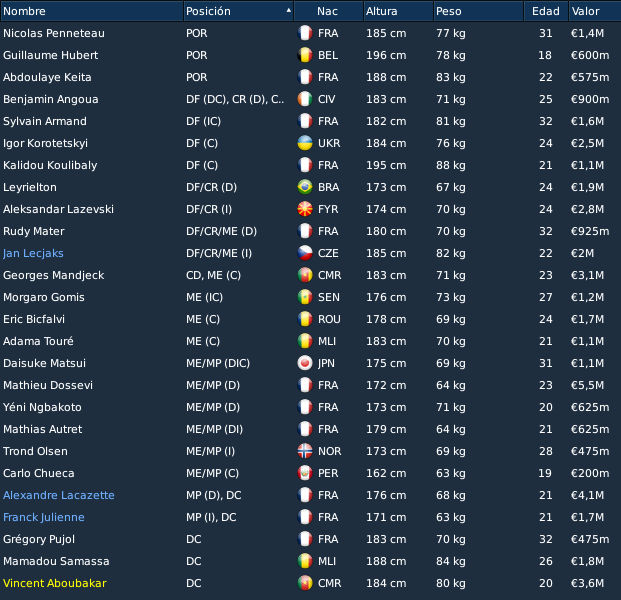Sort by the Valor column header

pyautogui.click(x=595, y=11)
